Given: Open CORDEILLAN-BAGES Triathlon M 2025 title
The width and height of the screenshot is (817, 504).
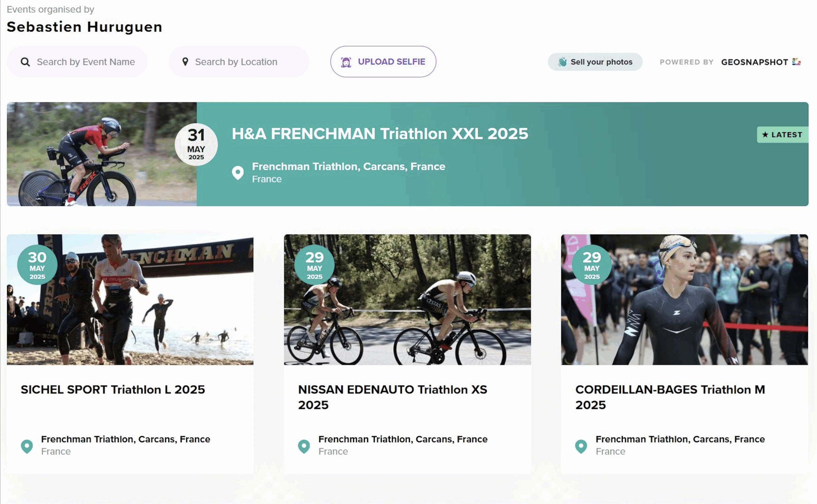Looking at the screenshot, I should click(670, 397).
